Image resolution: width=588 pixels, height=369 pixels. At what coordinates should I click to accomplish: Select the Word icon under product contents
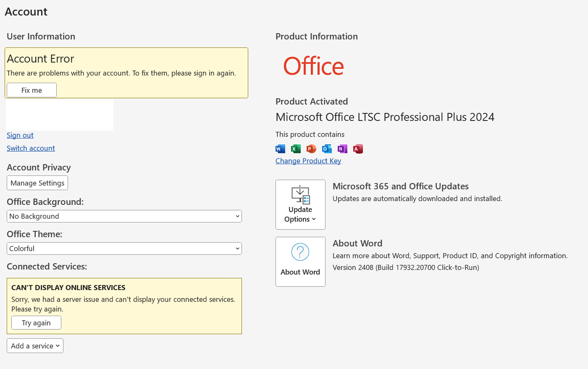[280, 149]
